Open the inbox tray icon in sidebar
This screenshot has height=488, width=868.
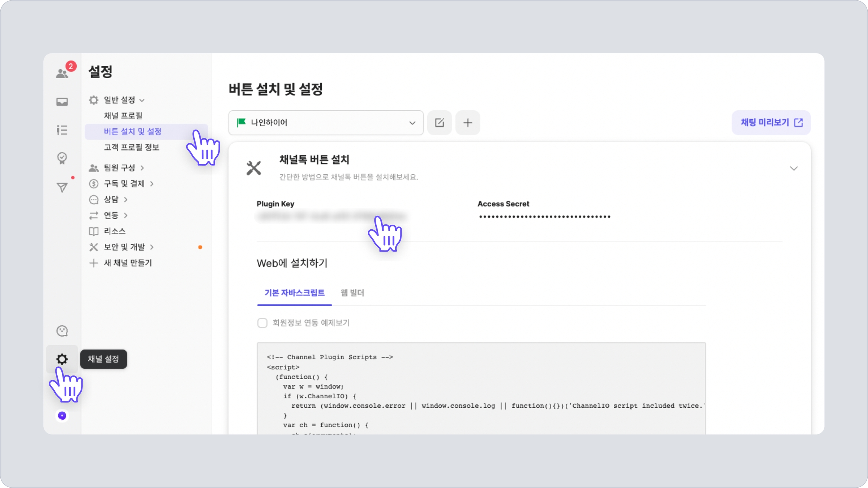(x=62, y=102)
